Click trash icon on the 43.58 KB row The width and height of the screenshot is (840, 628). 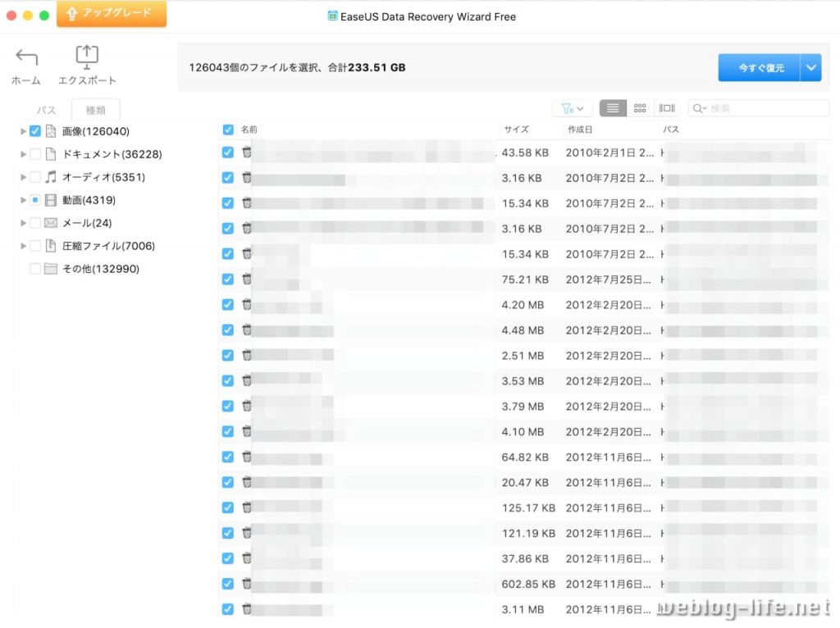(x=247, y=152)
